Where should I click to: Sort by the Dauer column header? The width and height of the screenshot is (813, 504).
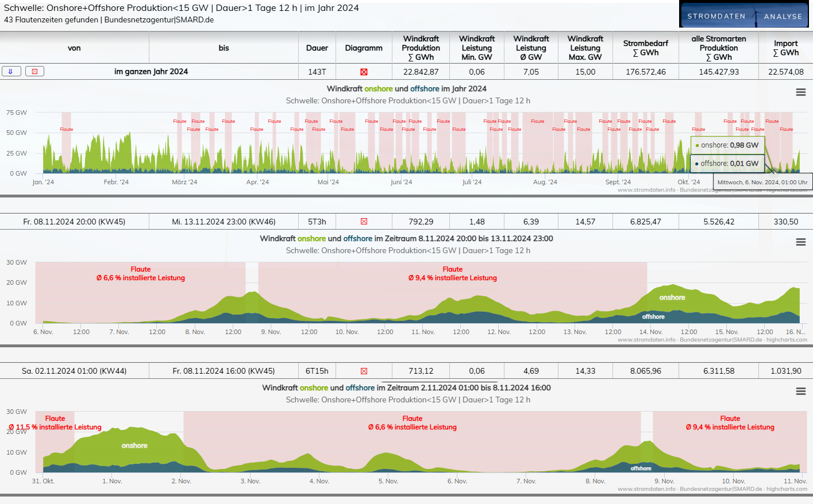tap(317, 48)
